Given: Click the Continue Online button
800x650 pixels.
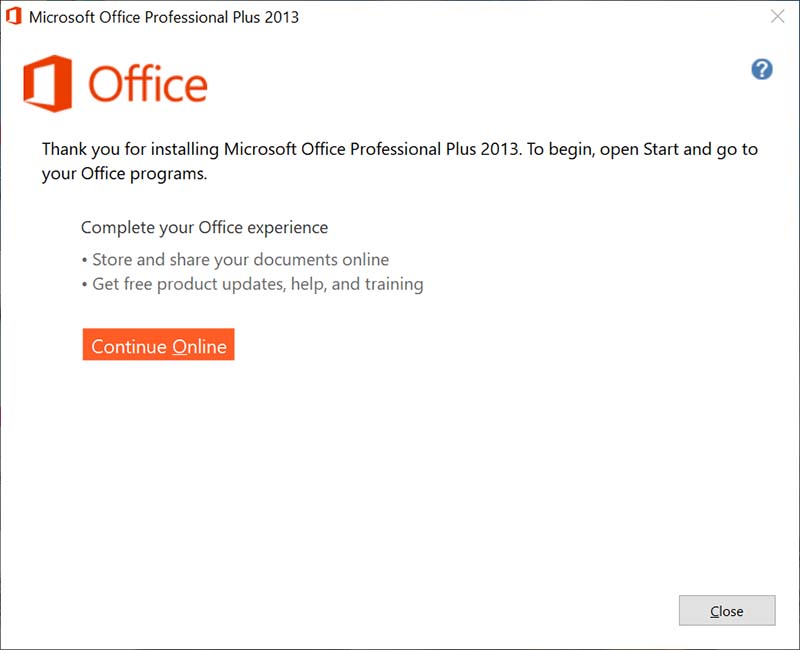Looking at the screenshot, I should tap(158, 344).
